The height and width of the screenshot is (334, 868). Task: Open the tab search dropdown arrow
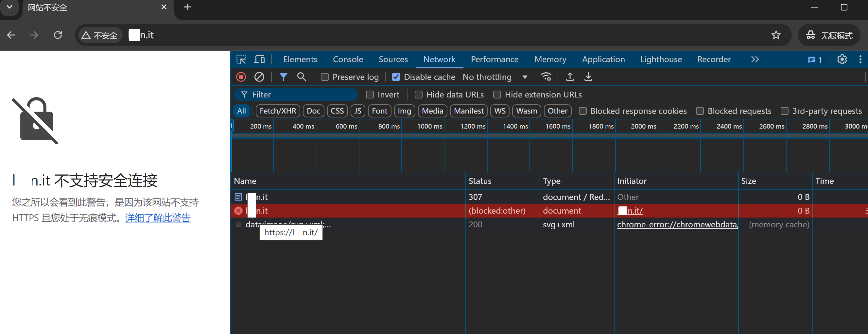[9, 7]
